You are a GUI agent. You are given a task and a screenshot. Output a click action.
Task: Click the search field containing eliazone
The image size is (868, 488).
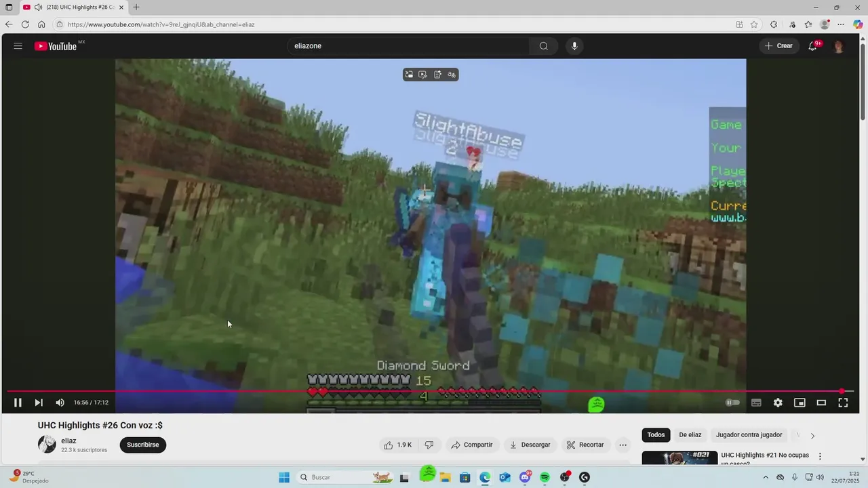coord(408,46)
